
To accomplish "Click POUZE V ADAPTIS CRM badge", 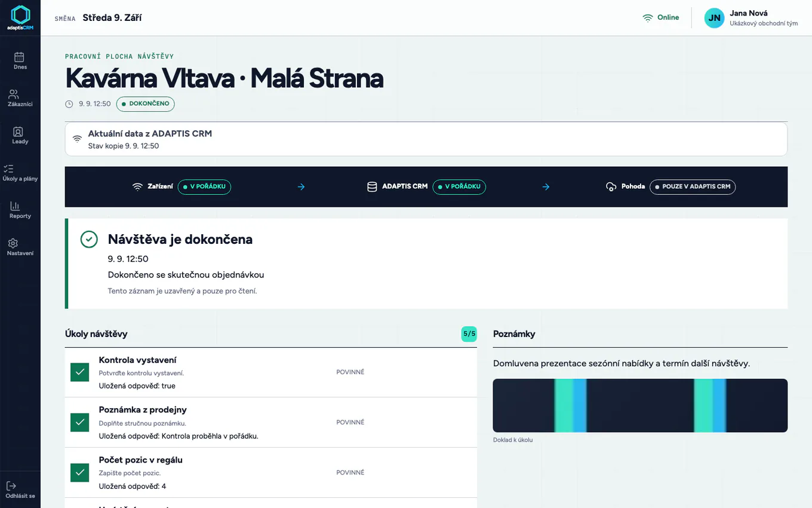I will click(x=693, y=186).
